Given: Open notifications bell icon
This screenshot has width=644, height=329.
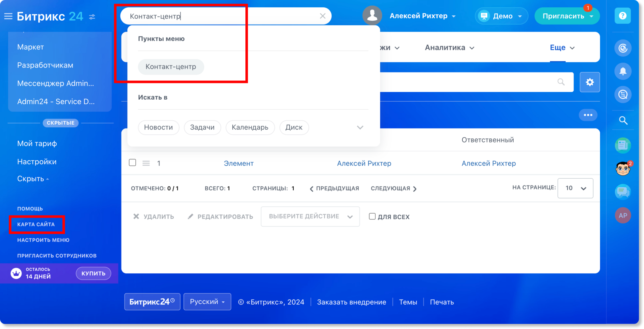Looking at the screenshot, I should (623, 71).
